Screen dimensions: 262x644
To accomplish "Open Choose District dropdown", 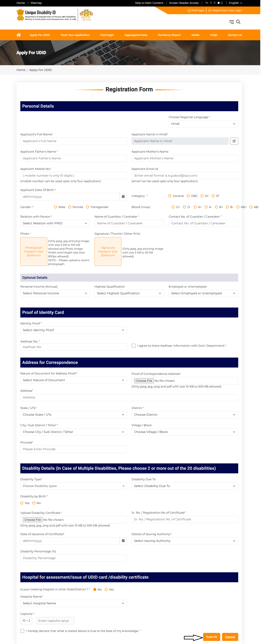I will (185, 415).
